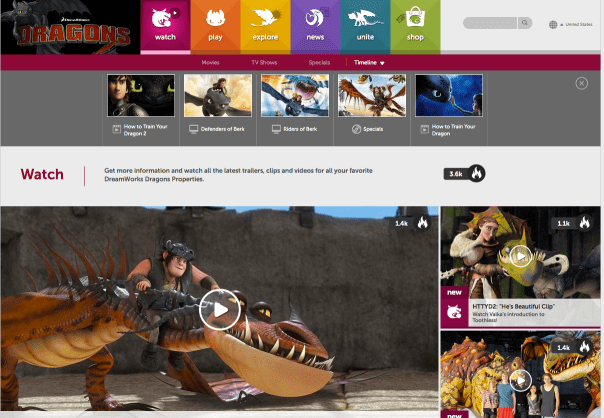Image resolution: width=604 pixels, height=418 pixels.
Task: Go to TV Shows in the submenu
Action: [x=264, y=62]
